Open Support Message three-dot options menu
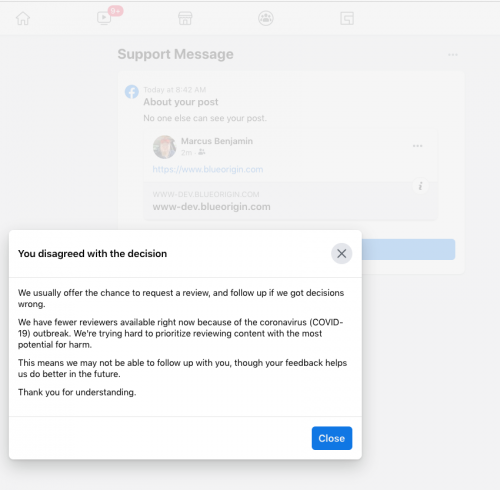 [453, 55]
